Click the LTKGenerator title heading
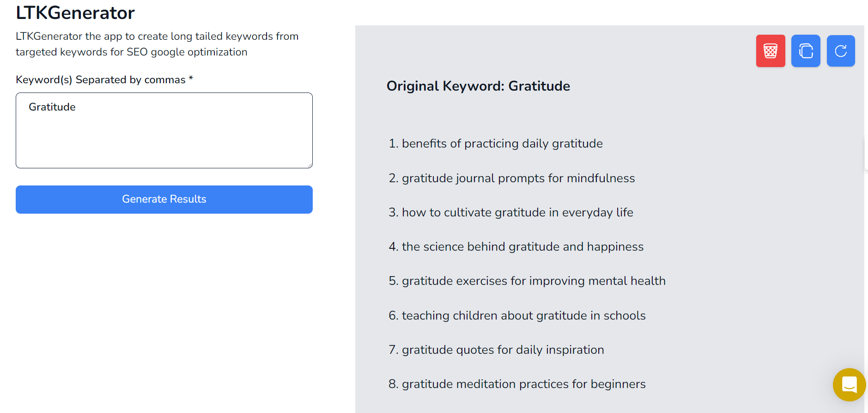This screenshot has width=868, height=413. tap(75, 13)
